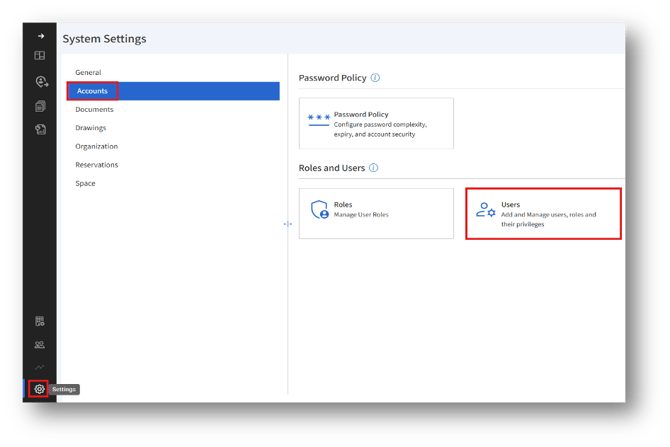Open Documents settings category
This screenshot has height=447, width=670.
tap(94, 110)
